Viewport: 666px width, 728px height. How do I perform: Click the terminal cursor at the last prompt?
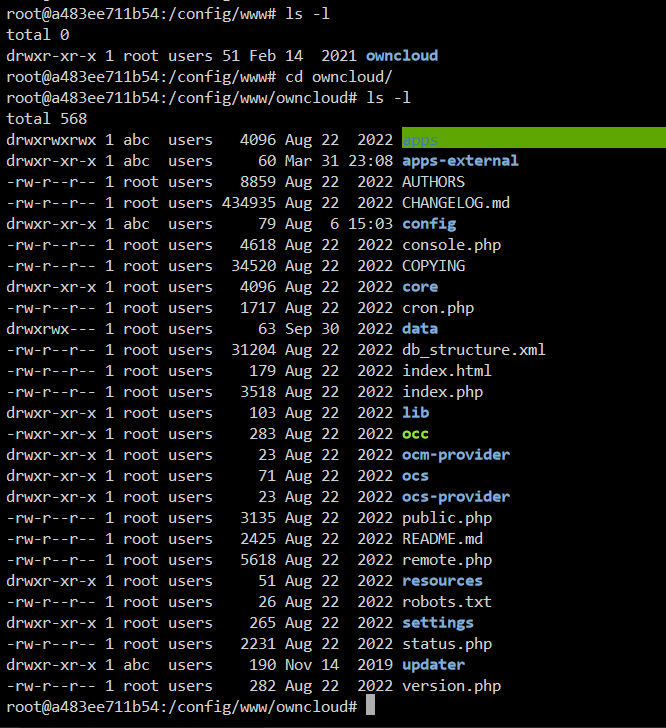tap(370, 705)
